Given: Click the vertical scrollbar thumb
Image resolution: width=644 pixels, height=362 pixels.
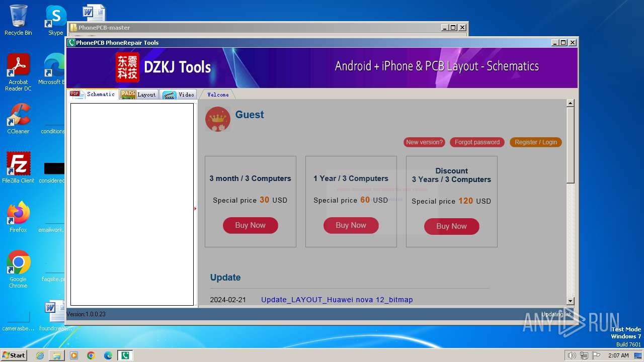Looking at the screenshot, I should coord(570,145).
